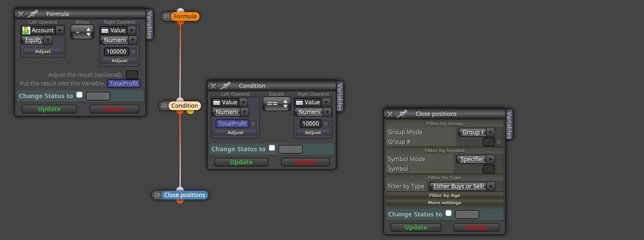Collapse the Filter by Type section header
644x240 pixels.
point(444,178)
